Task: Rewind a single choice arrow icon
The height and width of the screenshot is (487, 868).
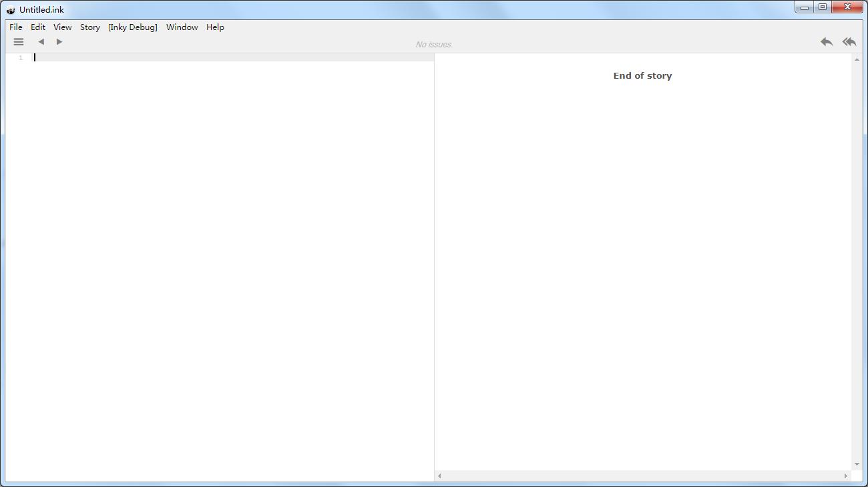Action: pos(827,41)
